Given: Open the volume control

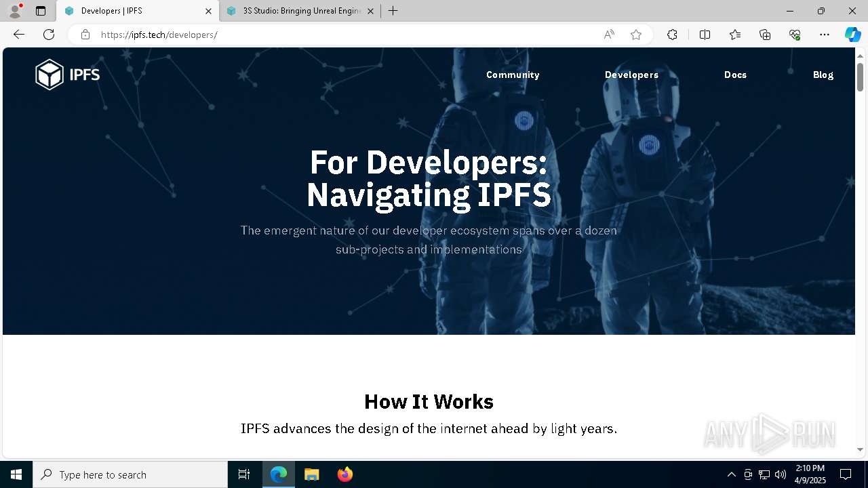Looking at the screenshot, I should 781,474.
